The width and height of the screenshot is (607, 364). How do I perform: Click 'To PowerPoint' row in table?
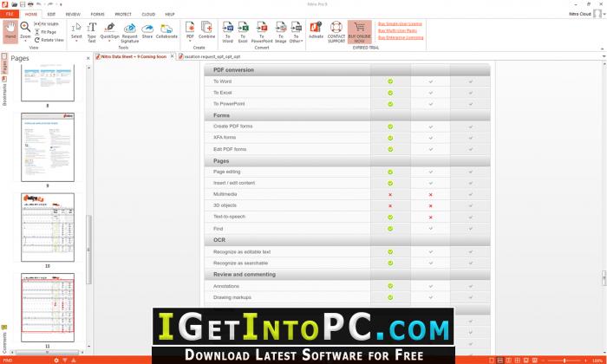[347, 104]
